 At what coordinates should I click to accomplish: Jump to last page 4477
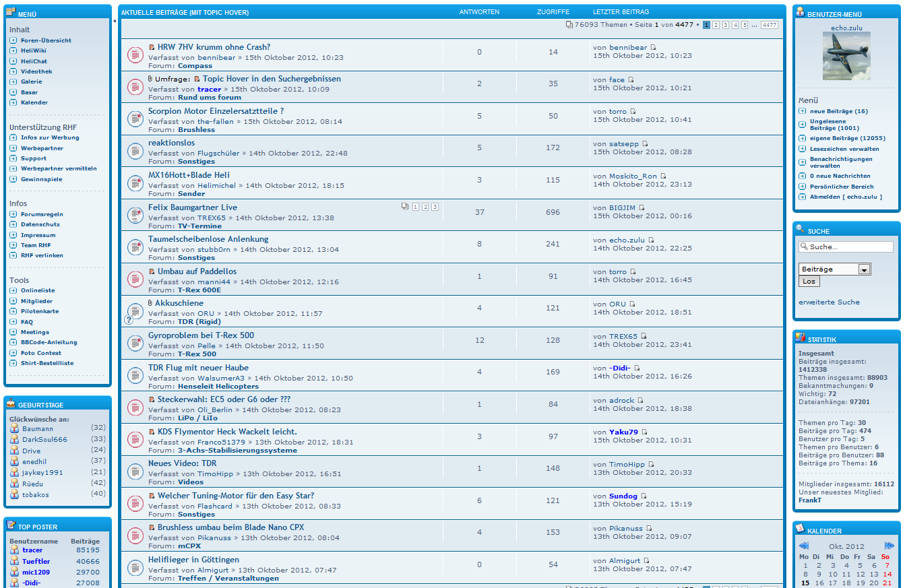click(769, 25)
